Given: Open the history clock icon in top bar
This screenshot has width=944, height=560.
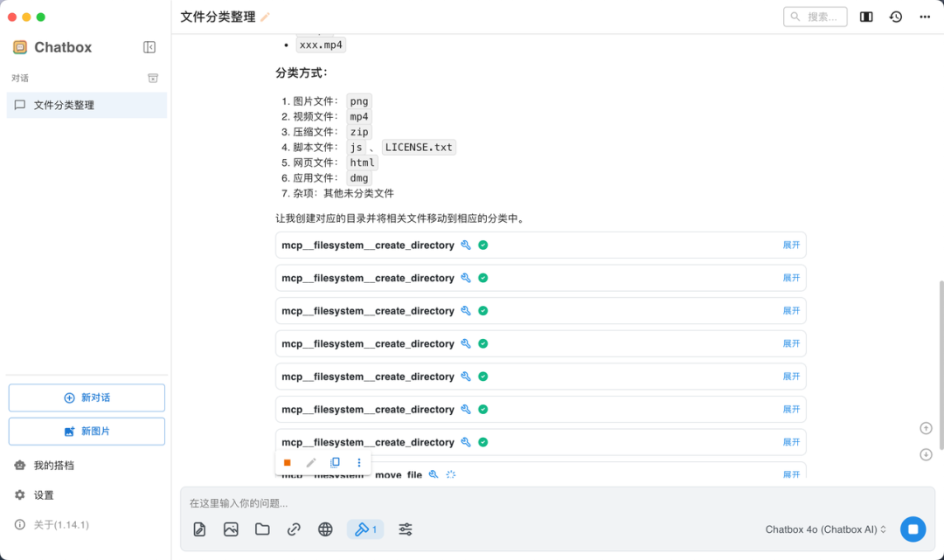Looking at the screenshot, I should pos(895,16).
